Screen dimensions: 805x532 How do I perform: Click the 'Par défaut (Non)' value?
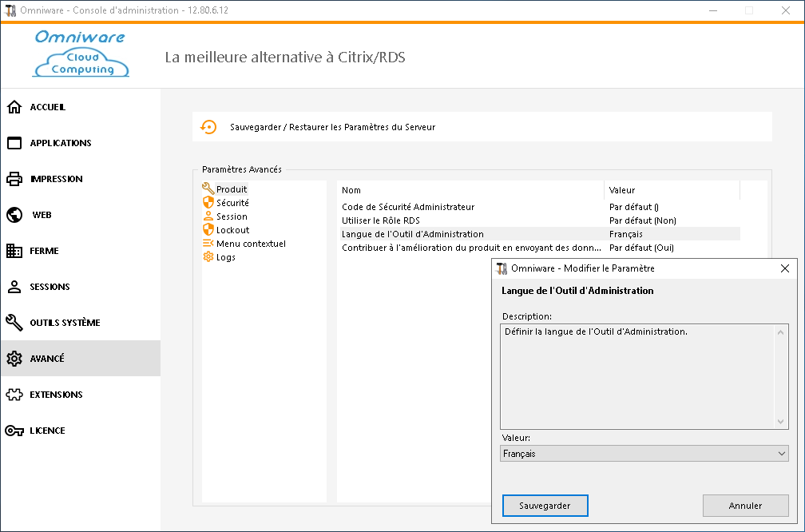click(643, 220)
